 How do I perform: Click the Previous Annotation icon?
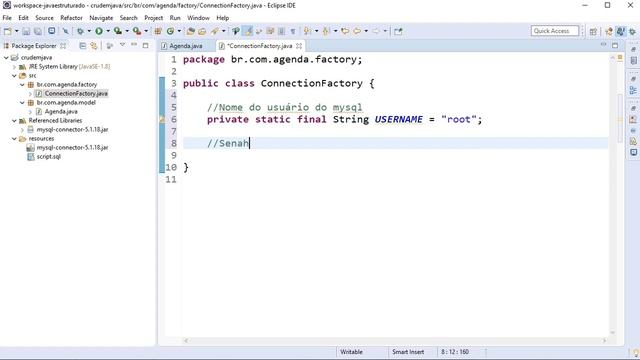point(326,31)
